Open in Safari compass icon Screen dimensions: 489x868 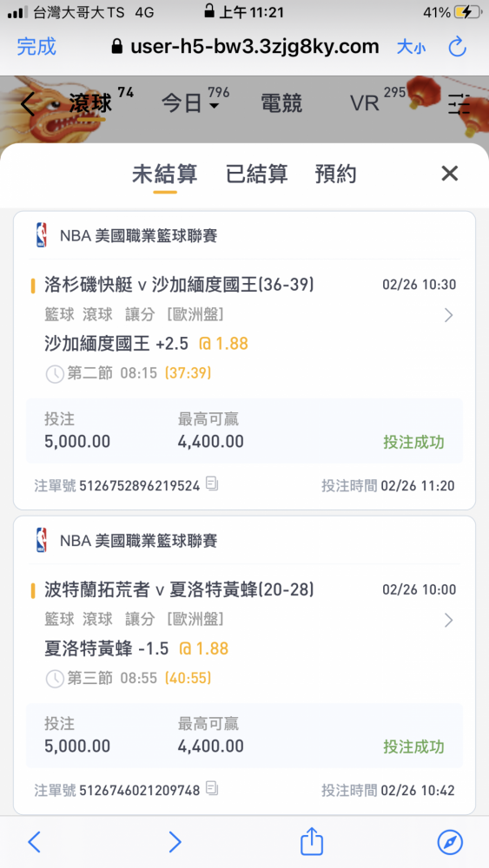450,843
